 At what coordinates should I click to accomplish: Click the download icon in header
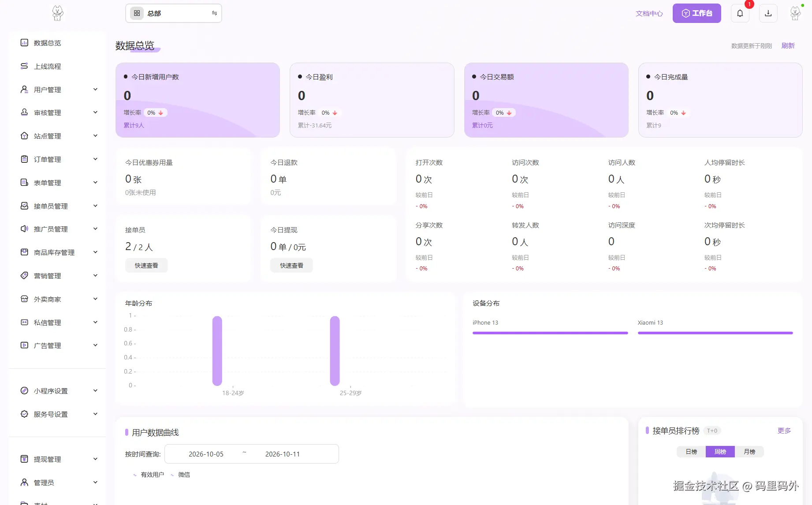[x=768, y=13]
